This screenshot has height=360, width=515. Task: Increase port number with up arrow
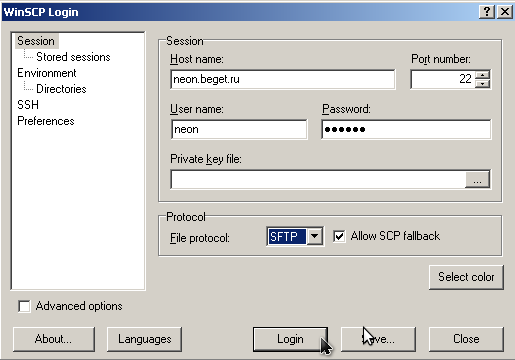tap(482, 75)
